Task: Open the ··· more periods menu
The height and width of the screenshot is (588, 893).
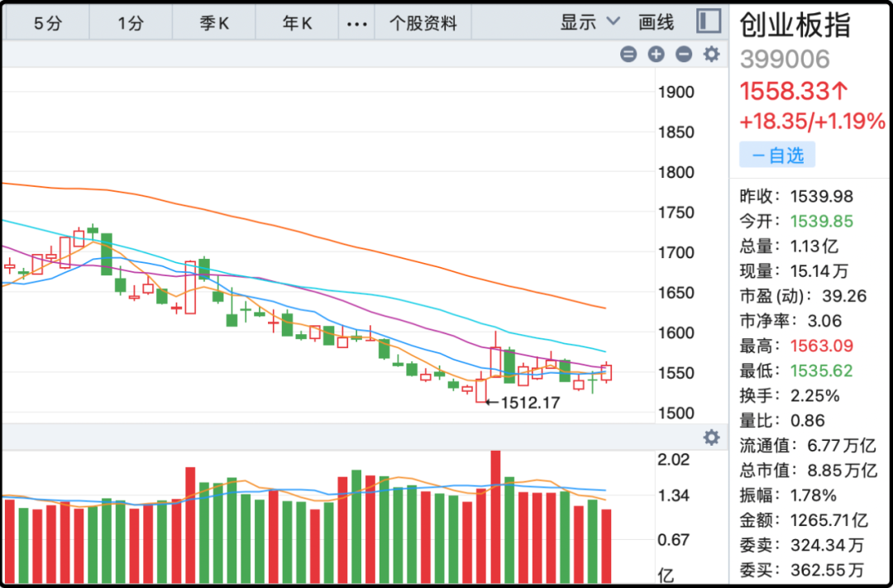Action: point(356,23)
